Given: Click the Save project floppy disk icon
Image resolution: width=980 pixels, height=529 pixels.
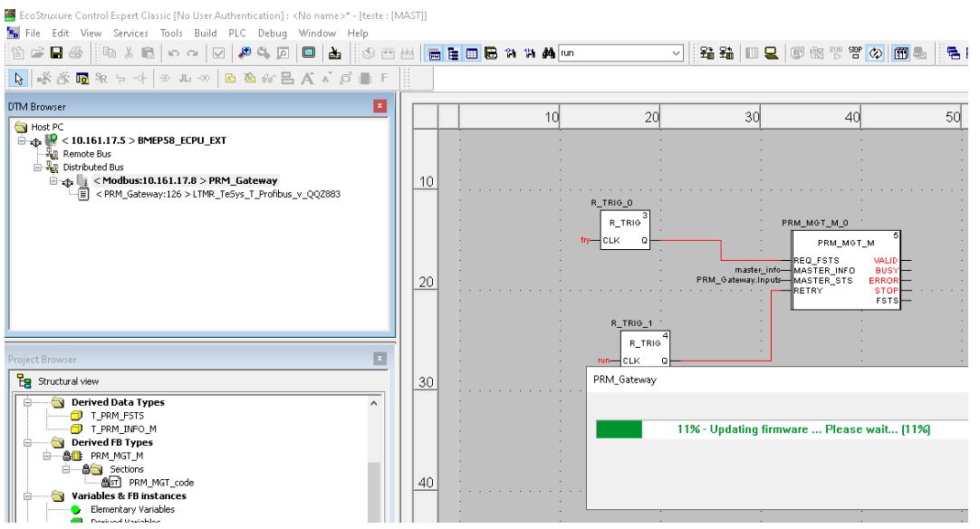Looking at the screenshot, I should coord(56,53).
